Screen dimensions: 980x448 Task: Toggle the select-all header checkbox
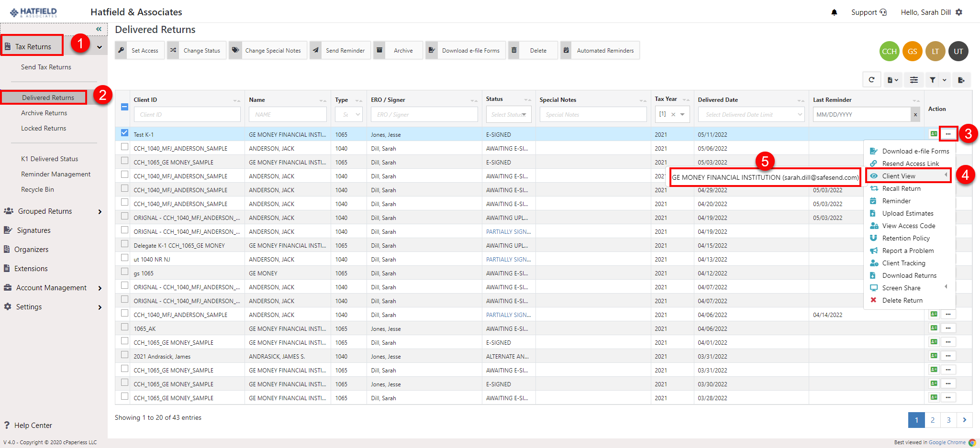[124, 107]
